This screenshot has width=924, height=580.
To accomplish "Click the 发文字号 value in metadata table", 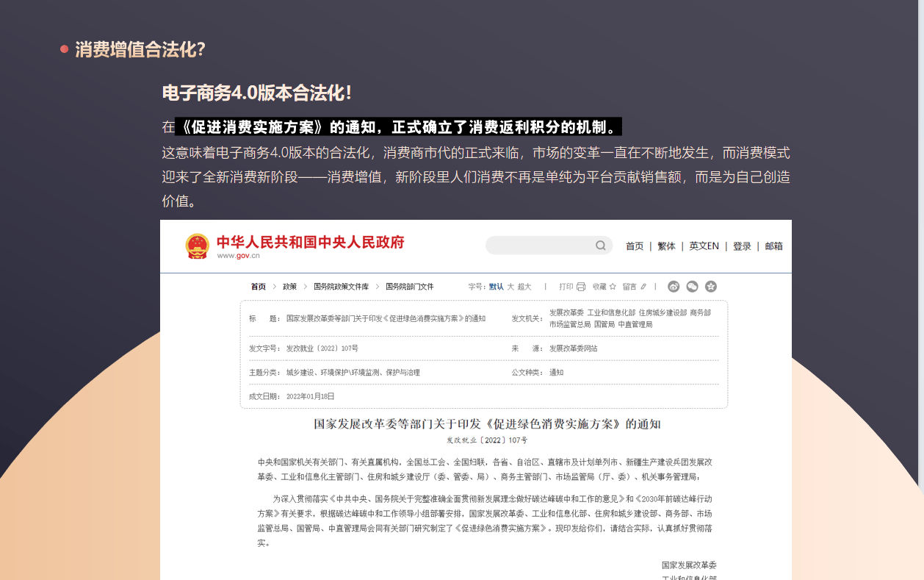I will (322, 348).
